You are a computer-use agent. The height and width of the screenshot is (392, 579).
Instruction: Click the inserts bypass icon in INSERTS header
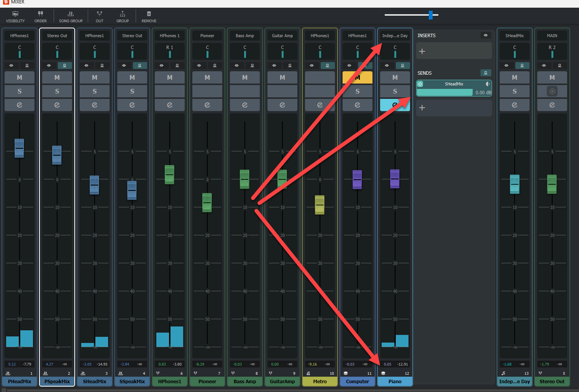tap(486, 35)
